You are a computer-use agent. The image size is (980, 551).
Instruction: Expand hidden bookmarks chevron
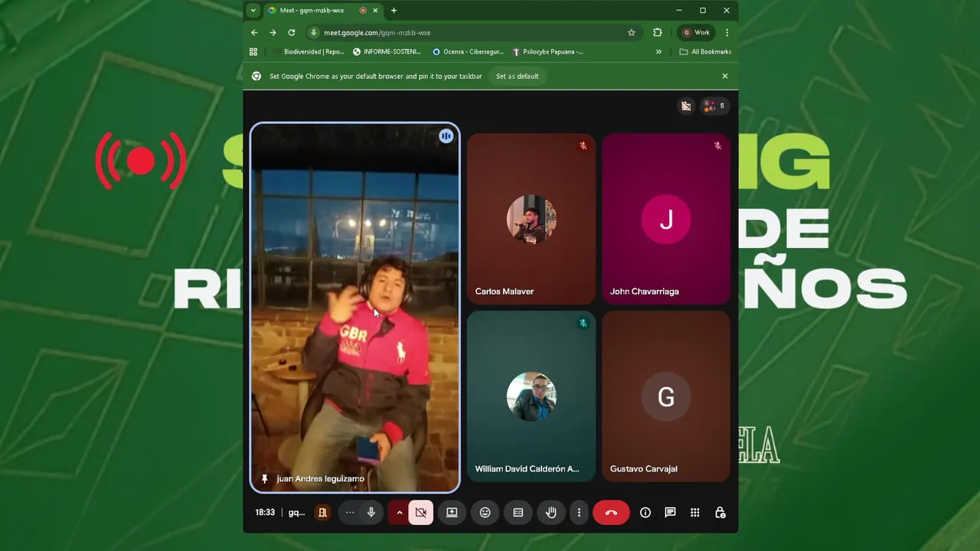tap(658, 52)
